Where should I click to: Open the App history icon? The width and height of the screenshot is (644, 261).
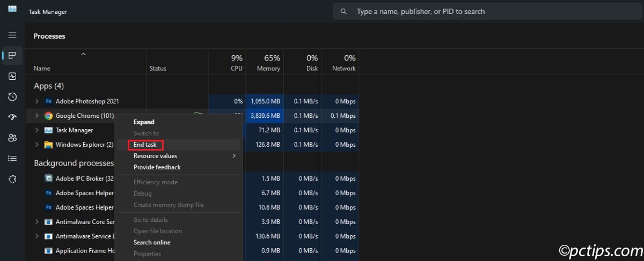[12, 96]
